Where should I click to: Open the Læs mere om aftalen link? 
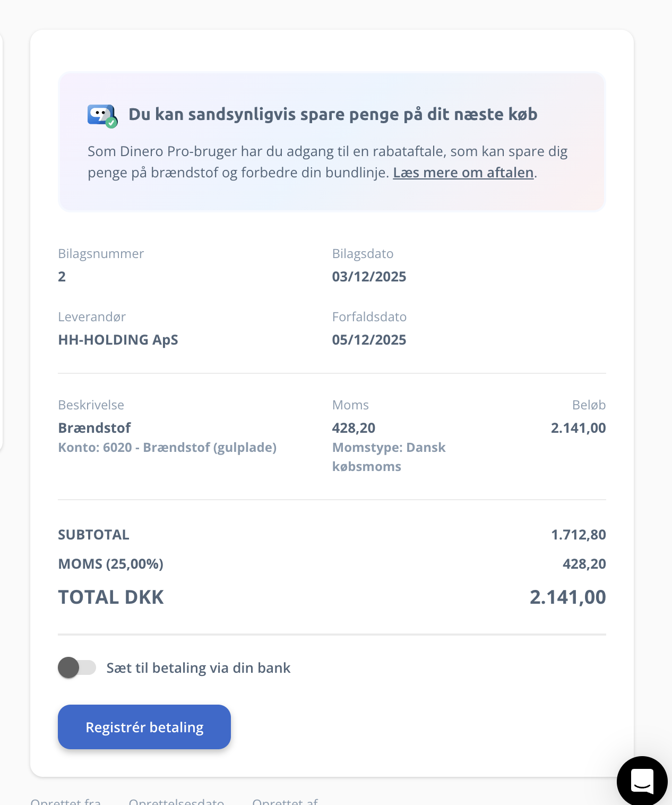(x=463, y=173)
